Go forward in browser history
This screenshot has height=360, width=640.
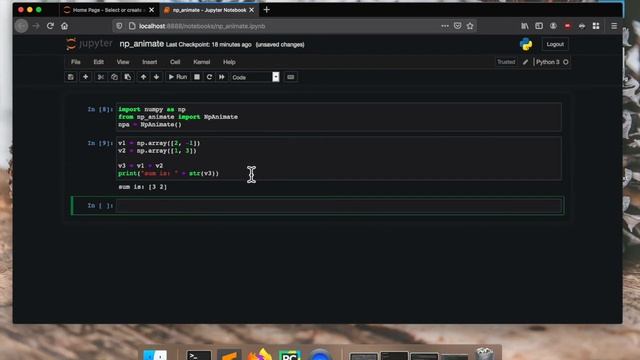36,26
